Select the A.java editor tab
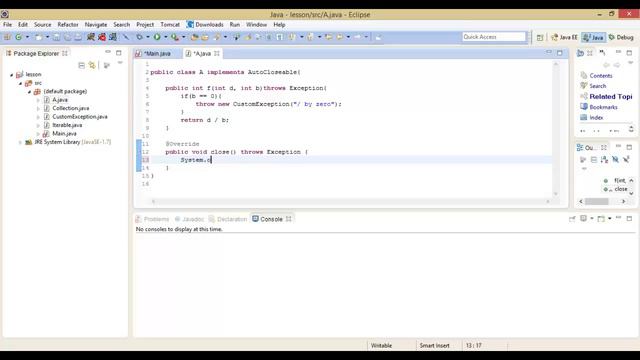This screenshot has width=640, height=360. pyautogui.click(x=202, y=53)
